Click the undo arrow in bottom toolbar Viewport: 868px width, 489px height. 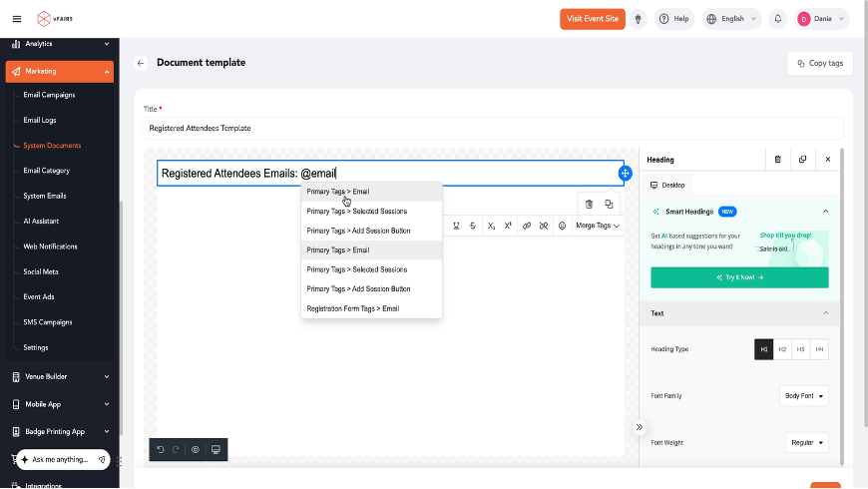pyautogui.click(x=160, y=450)
